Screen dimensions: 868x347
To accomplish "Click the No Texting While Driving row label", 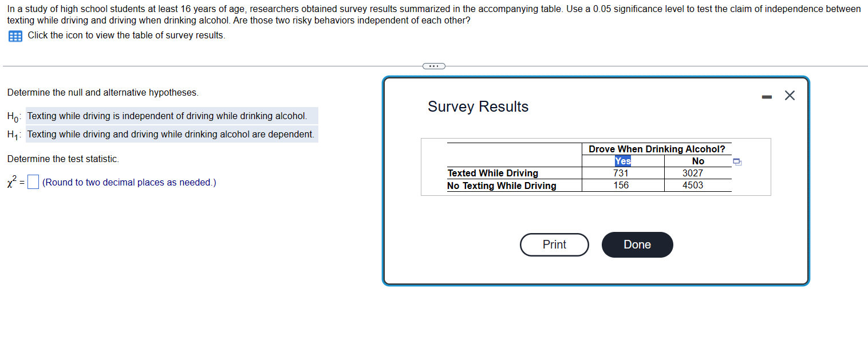I will [x=502, y=186].
